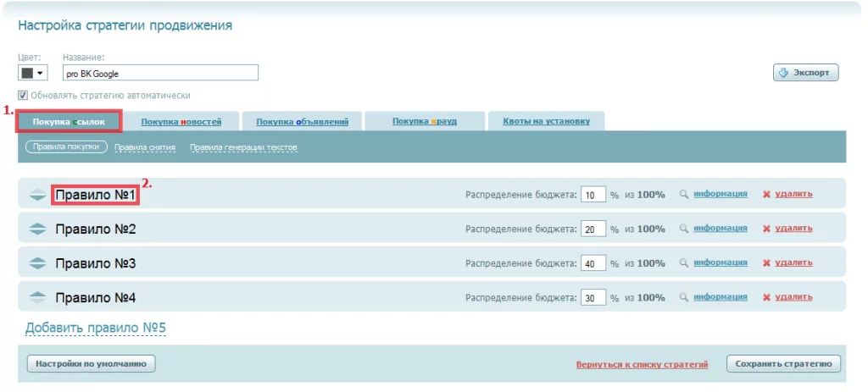Click the magnifier icon in Правило №4 row
Viewport: 868px width, 392px height.
point(684,297)
